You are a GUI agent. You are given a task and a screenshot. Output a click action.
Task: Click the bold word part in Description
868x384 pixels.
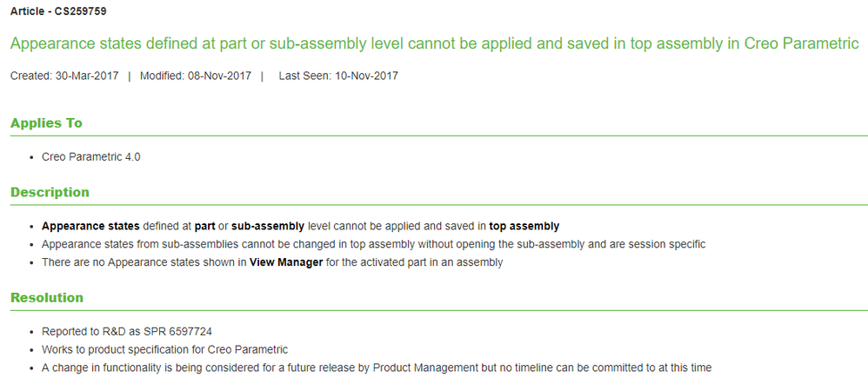pos(205,226)
